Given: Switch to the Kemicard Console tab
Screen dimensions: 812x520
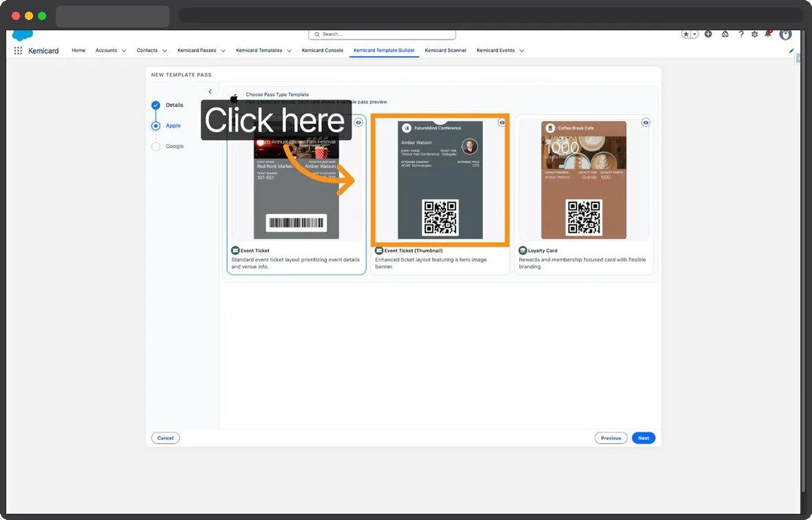Looking at the screenshot, I should 323,50.
